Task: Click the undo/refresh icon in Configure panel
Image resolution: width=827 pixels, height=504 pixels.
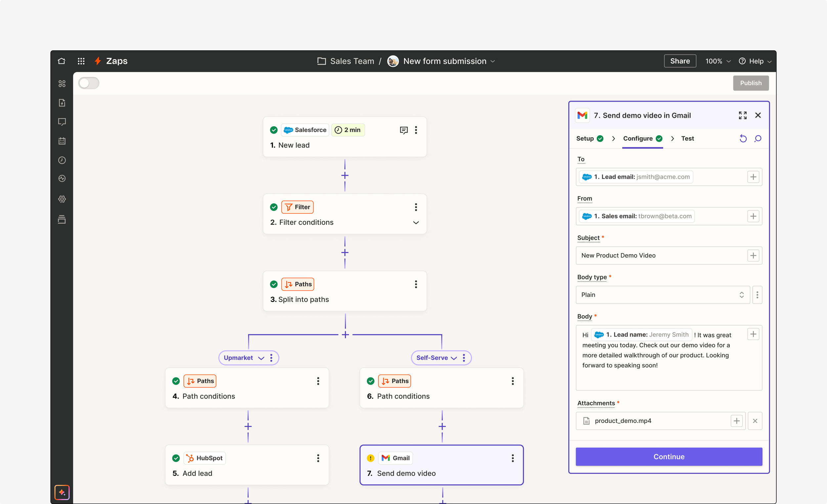Action: [743, 139]
